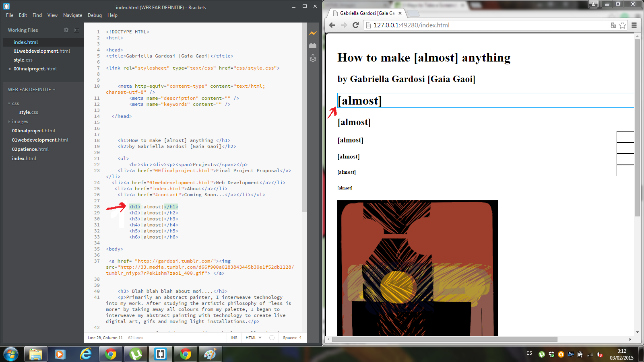Open the File menu
Image resolution: width=644 pixels, height=362 pixels.
pos(10,15)
